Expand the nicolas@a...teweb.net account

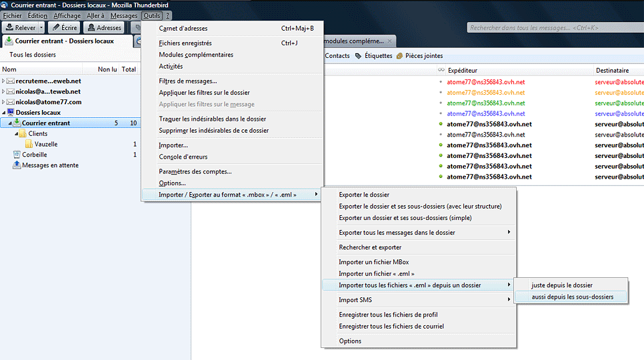click(3, 91)
